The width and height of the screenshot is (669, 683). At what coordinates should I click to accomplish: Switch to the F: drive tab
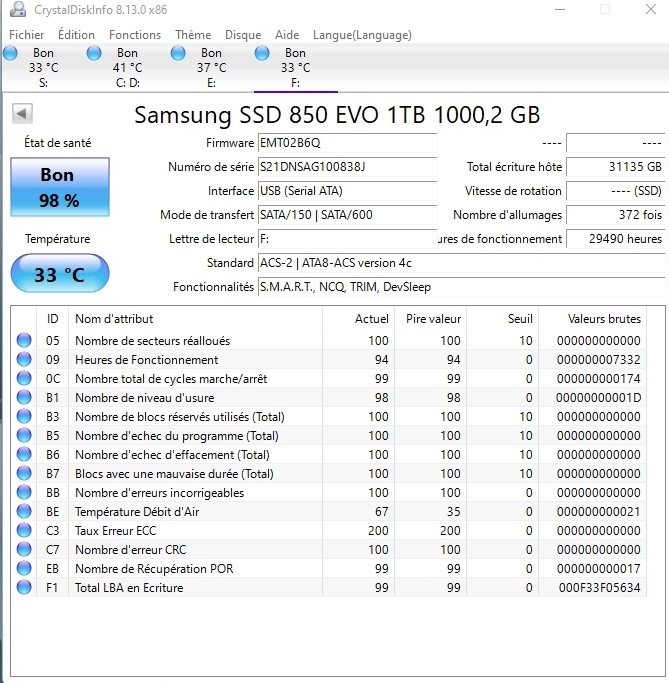(x=295, y=68)
